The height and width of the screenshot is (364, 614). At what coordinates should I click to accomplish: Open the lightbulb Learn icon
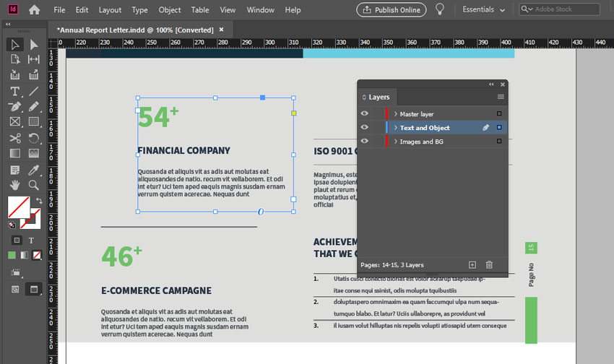(x=440, y=9)
